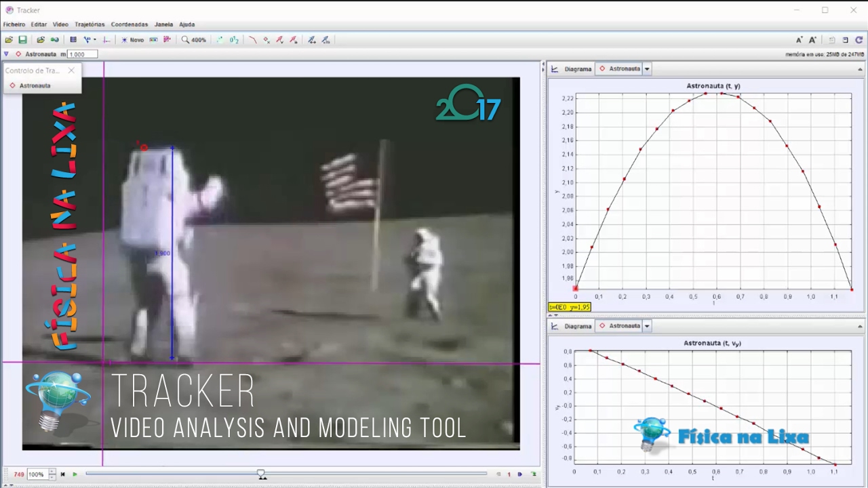
Task: Toggle velocity vectors icon
Action: click(279, 40)
